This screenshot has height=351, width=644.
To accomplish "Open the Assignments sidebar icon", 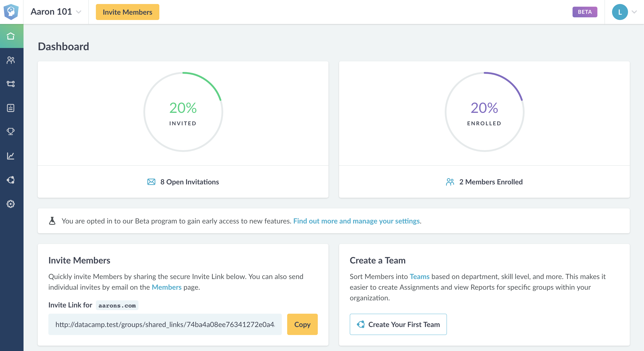I will pyautogui.click(x=11, y=108).
